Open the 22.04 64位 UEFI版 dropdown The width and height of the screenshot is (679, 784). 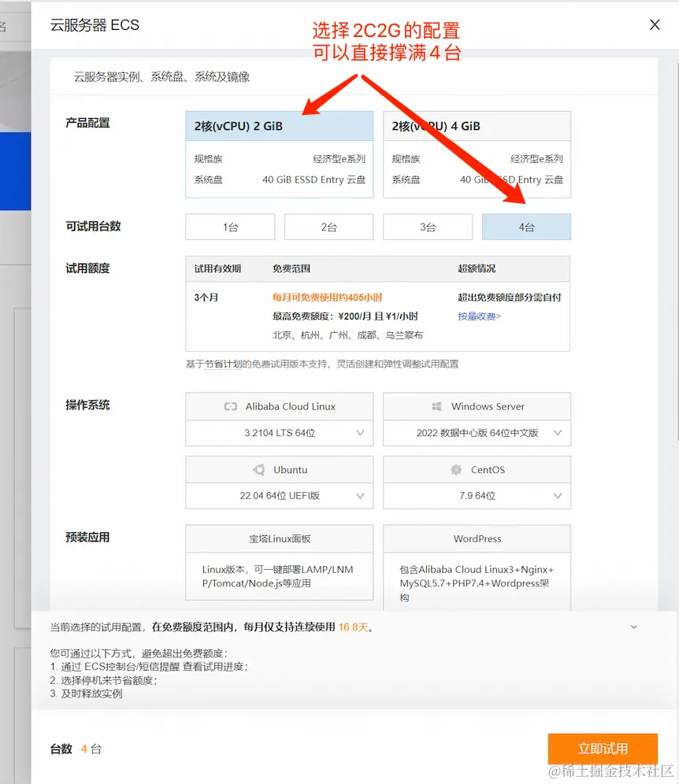point(279,496)
